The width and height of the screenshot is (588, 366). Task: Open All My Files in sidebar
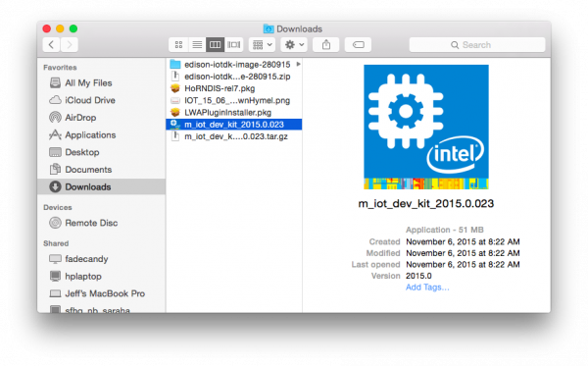click(101, 83)
